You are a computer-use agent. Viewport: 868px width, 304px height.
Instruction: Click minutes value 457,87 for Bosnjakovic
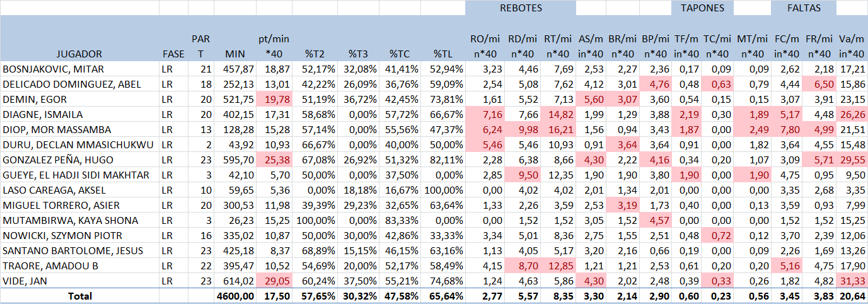point(234,69)
